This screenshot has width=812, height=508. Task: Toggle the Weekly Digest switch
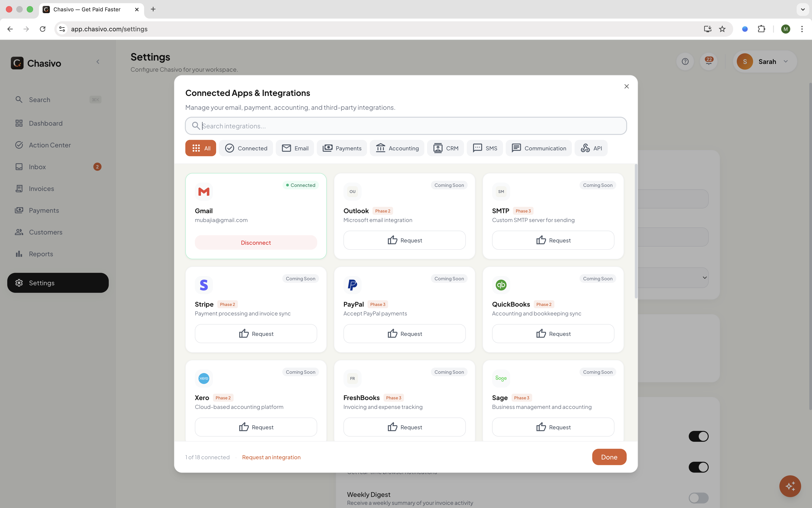point(698,498)
